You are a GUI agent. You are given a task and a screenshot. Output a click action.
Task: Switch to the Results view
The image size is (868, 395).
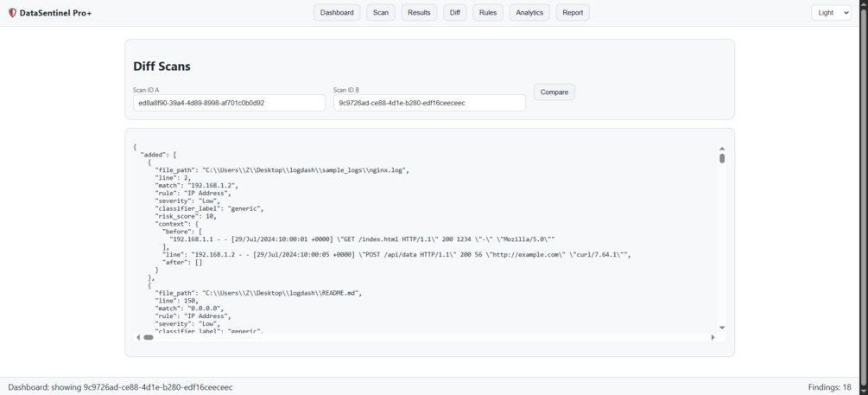click(419, 13)
